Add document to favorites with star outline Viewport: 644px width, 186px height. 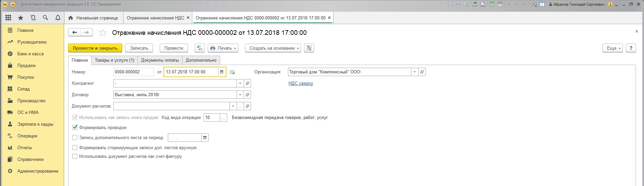103,33
